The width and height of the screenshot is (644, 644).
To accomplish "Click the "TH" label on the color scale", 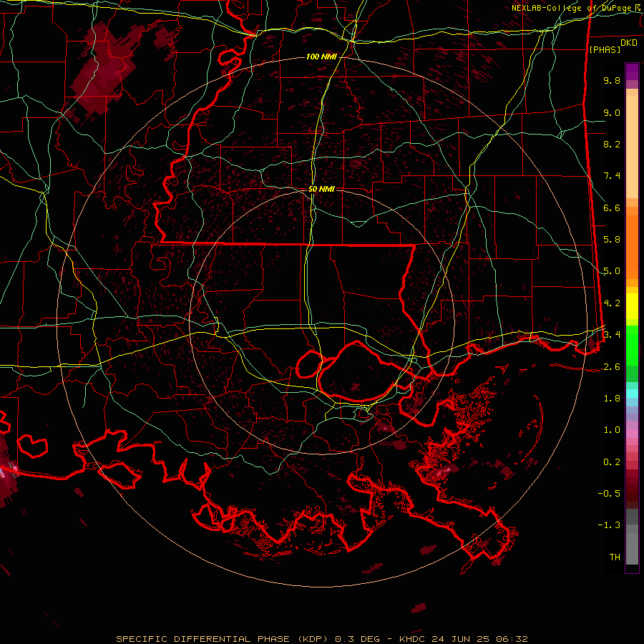I will pos(615,557).
